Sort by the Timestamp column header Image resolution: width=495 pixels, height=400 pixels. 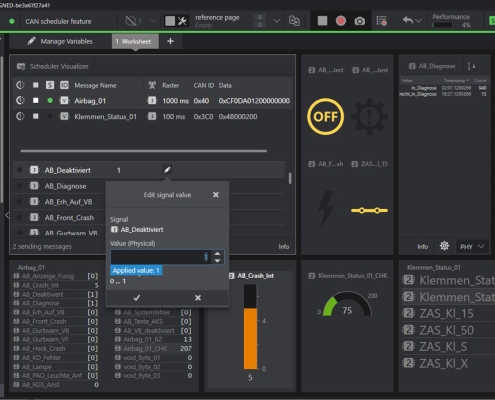click(x=456, y=80)
